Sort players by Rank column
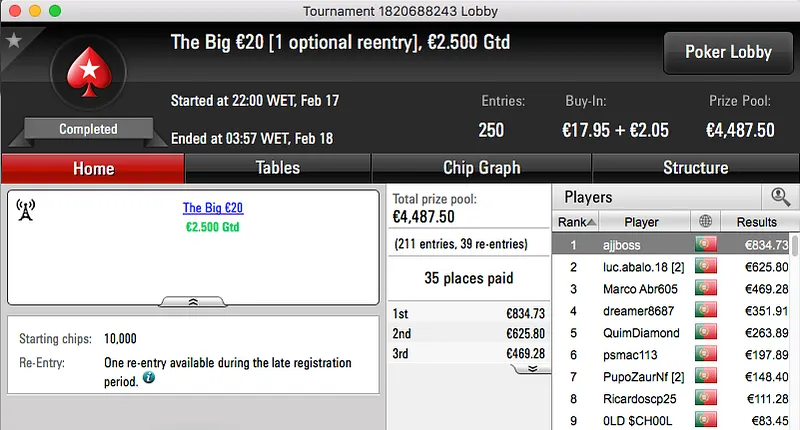Viewport: 800px width, 430px height. point(577,221)
